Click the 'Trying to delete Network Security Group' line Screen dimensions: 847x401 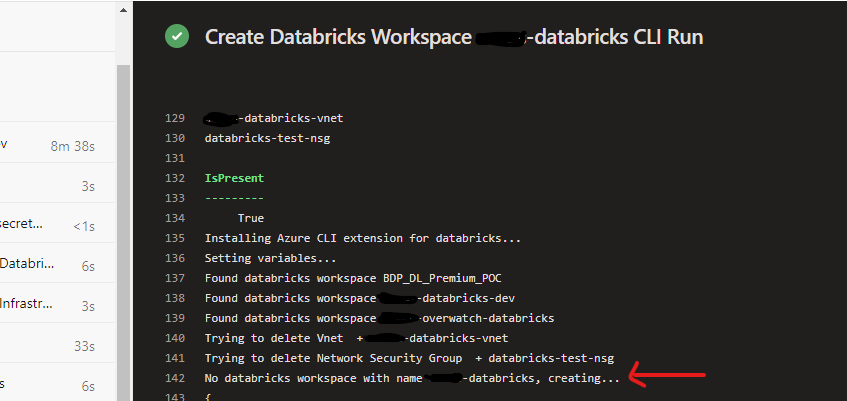click(x=409, y=358)
